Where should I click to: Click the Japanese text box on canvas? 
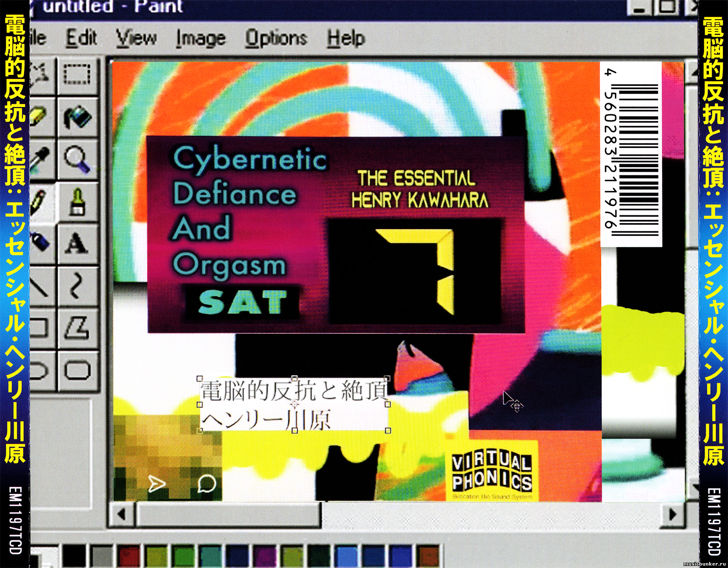click(293, 405)
